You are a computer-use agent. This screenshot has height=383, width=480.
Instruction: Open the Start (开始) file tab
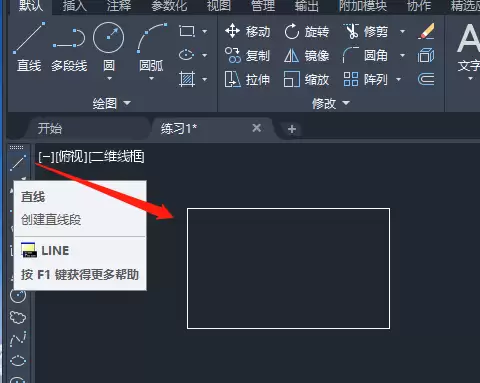tap(50, 128)
